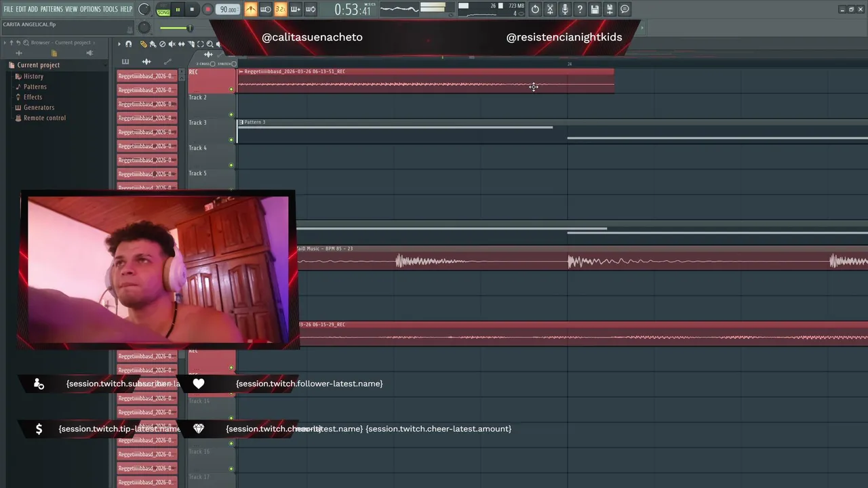This screenshot has width=868, height=488.
Task: Click the browser go-up arrow icon
Action: (x=12, y=43)
